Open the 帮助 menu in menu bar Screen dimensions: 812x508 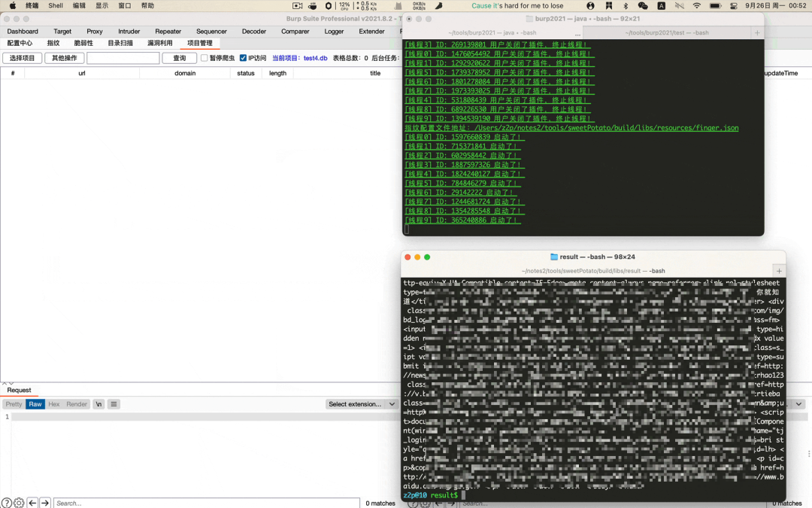147,6
